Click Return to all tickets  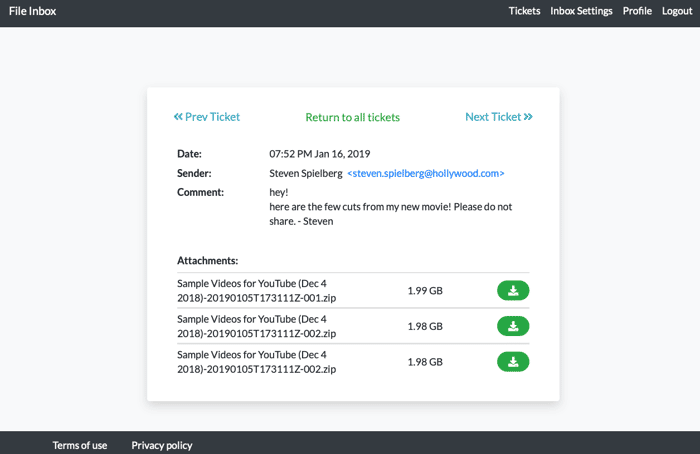click(x=353, y=117)
